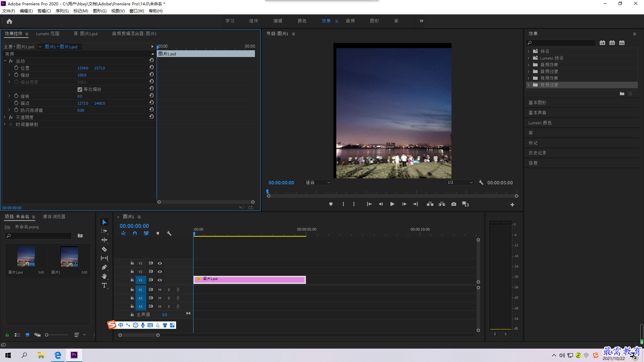Switch to the Audio workspace

coord(351,21)
